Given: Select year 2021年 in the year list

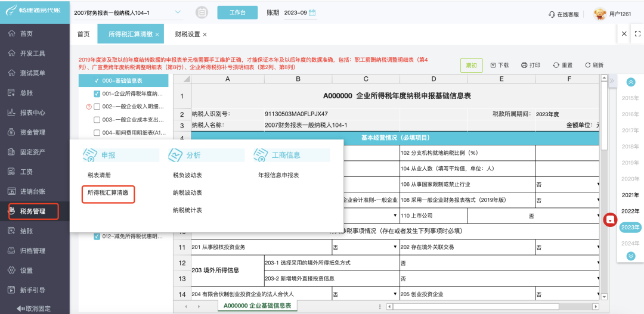Looking at the screenshot, I should pyautogui.click(x=630, y=195).
